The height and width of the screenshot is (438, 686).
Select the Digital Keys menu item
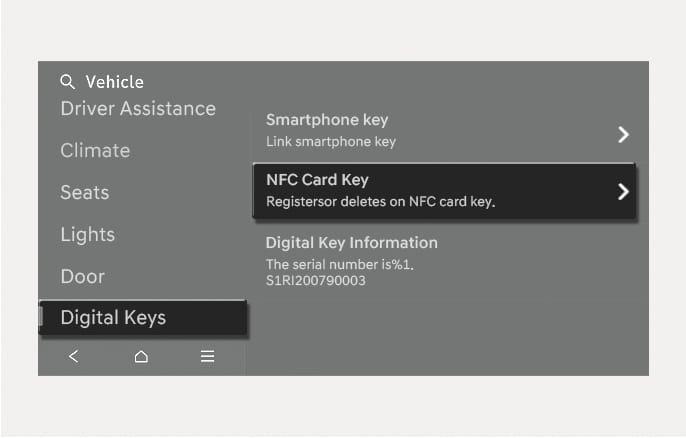pyautogui.click(x=113, y=319)
